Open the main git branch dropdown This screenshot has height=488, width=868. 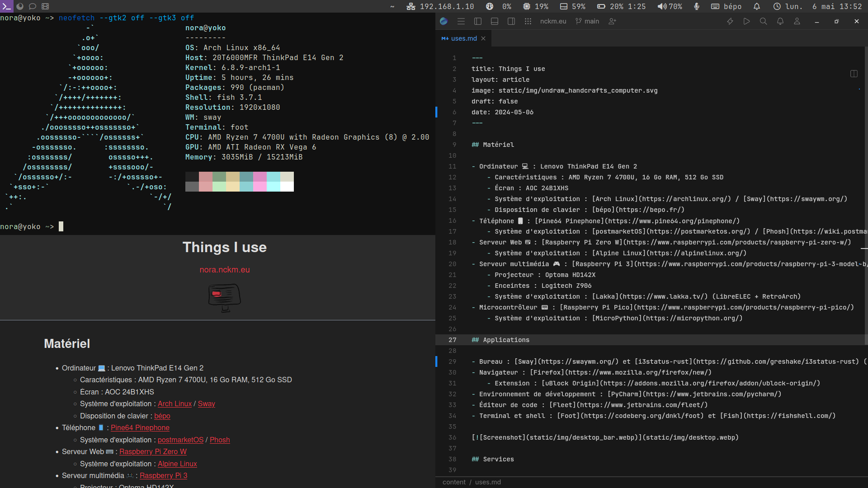coord(587,21)
